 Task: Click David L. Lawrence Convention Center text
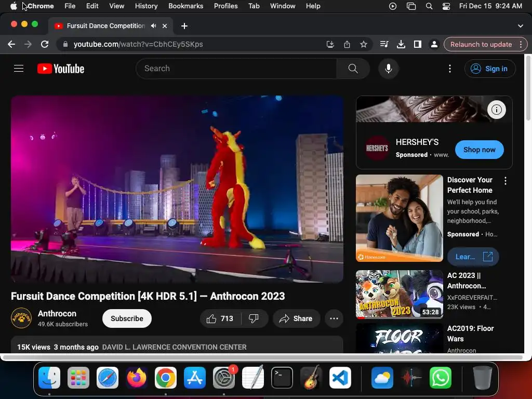click(175, 347)
